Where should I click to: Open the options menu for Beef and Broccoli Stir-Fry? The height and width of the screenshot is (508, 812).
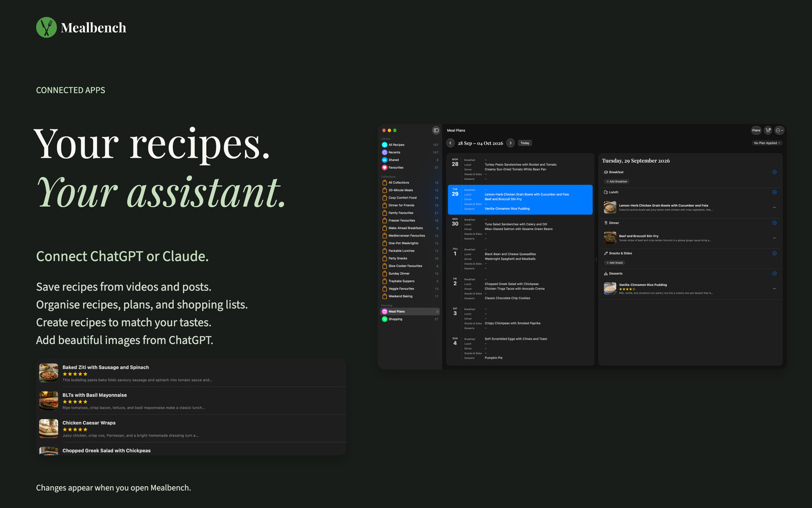point(774,238)
